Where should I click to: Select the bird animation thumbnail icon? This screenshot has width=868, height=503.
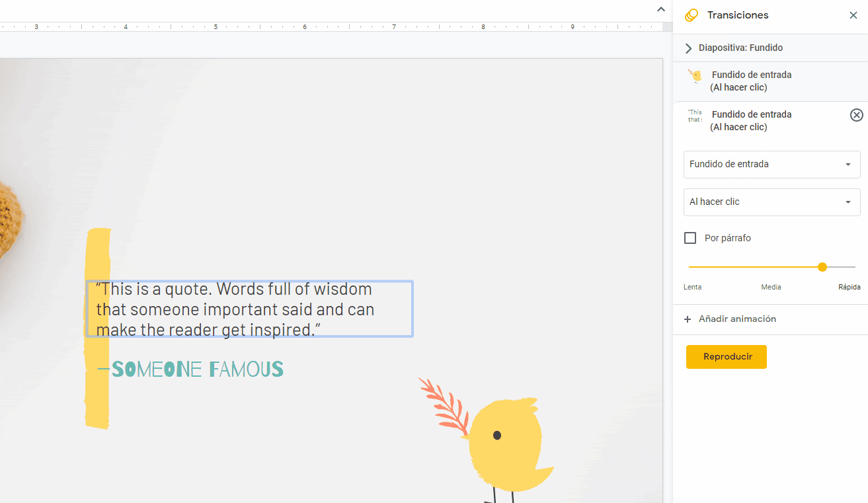tap(695, 76)
